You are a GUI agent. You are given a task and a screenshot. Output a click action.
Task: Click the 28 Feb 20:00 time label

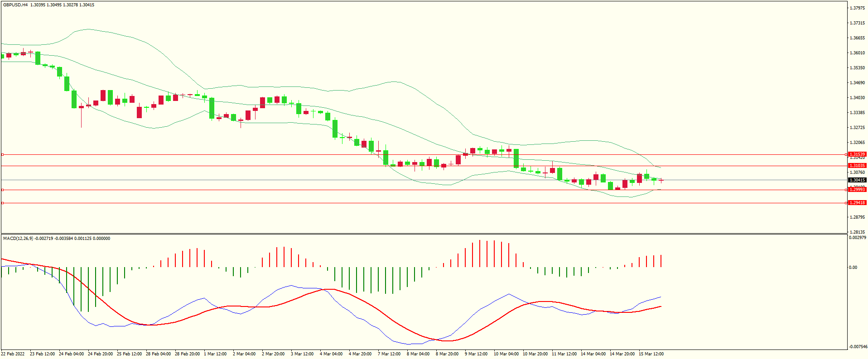(187, 354)
